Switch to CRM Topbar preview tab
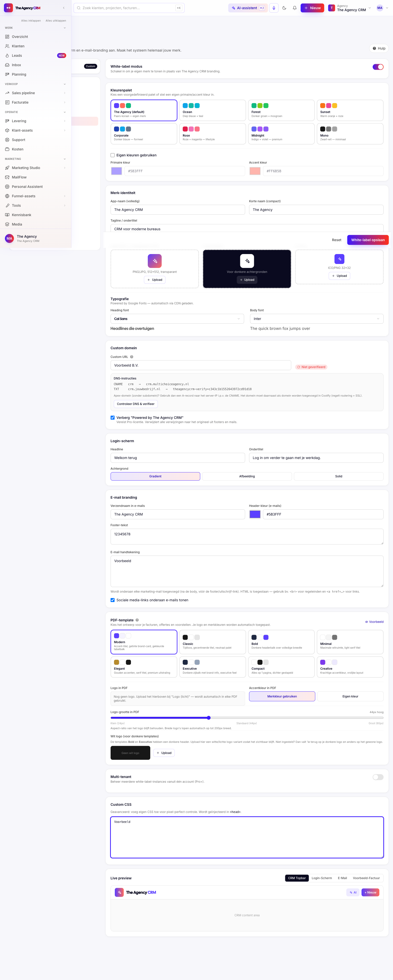This screenshot has width=393, height=980. point(297,878)
